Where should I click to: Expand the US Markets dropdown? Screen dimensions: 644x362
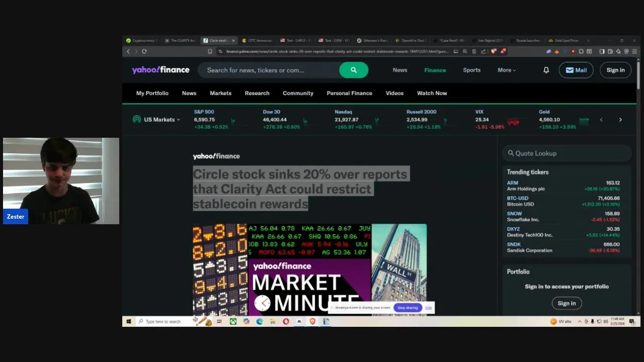pos(156,120)
